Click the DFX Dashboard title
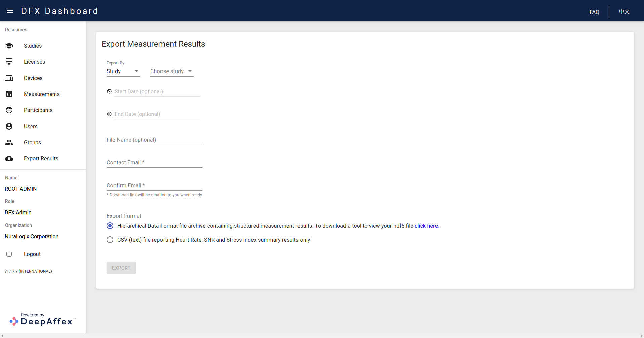Screen dimensions: 644x338 pos(60,11)
